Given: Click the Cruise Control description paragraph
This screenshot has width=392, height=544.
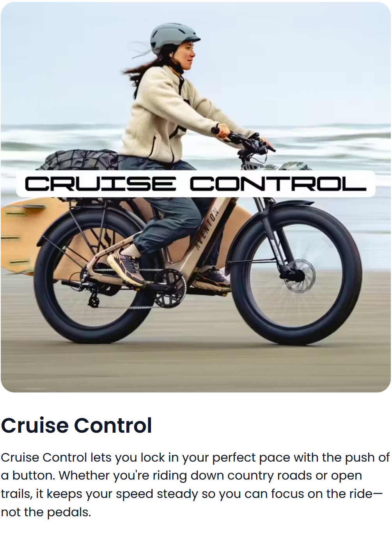Looking at the screenshot, I should (x=195, y=484).
